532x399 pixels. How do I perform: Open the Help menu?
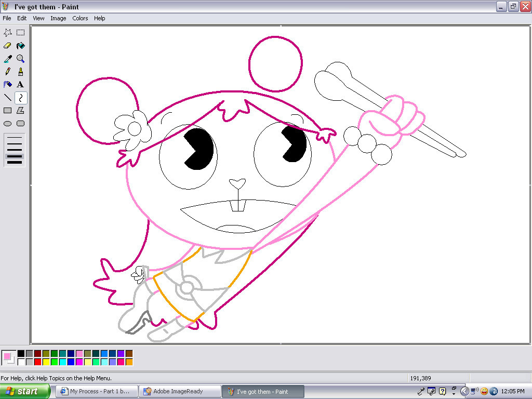99,18
